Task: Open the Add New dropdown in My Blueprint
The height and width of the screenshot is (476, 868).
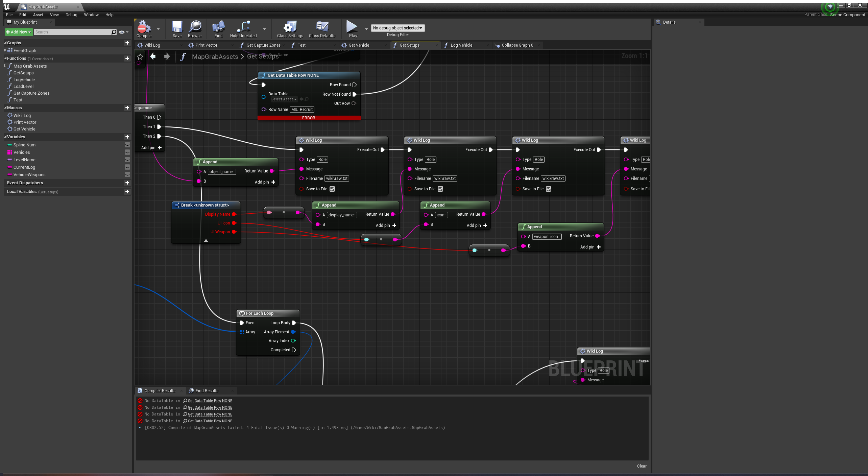Action: 19,32
